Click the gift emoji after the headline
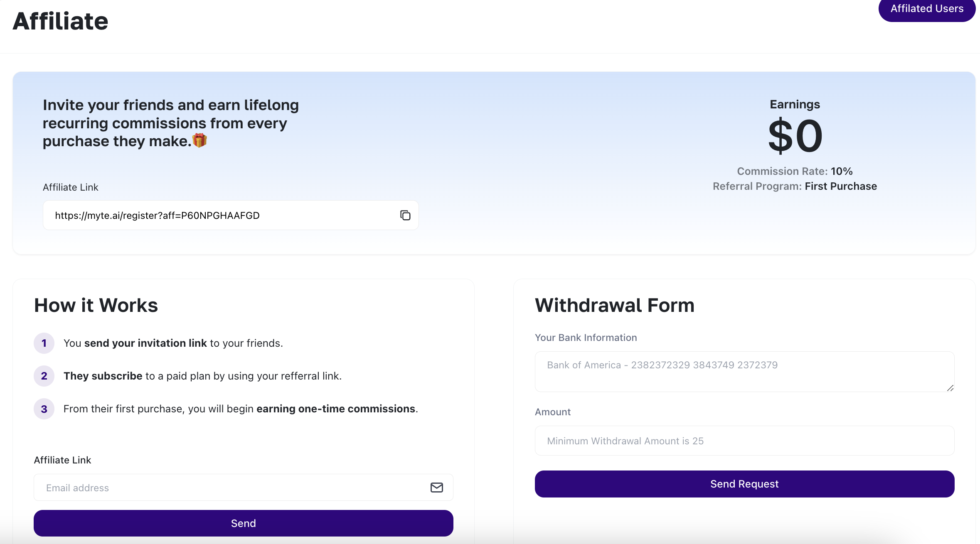 (x=200, y=141)
